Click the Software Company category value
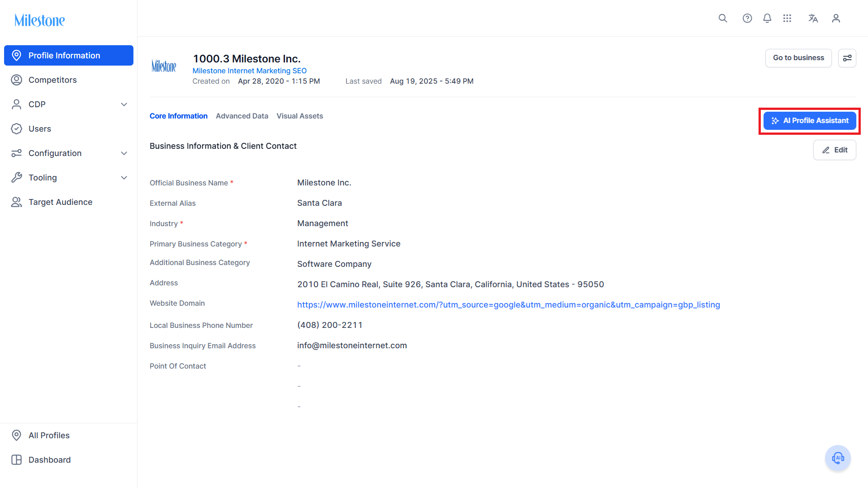Viewport: 868px width, 488px height. [334, 264]
